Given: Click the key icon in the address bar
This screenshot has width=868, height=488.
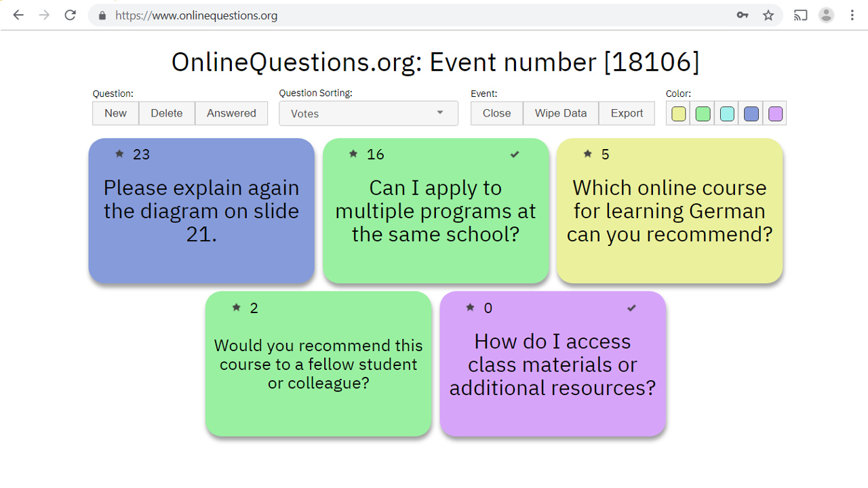Looking at the screenshot, I should pos(743,14).
